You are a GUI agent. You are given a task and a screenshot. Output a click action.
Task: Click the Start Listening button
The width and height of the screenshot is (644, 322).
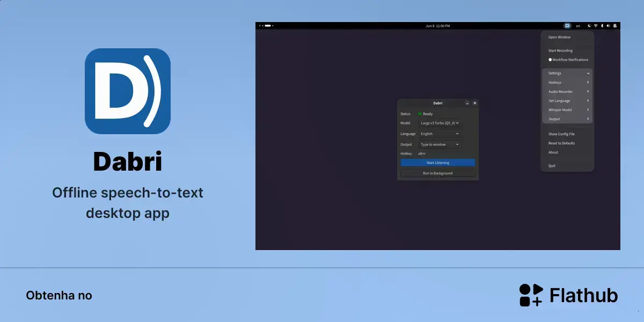point(438,163)
